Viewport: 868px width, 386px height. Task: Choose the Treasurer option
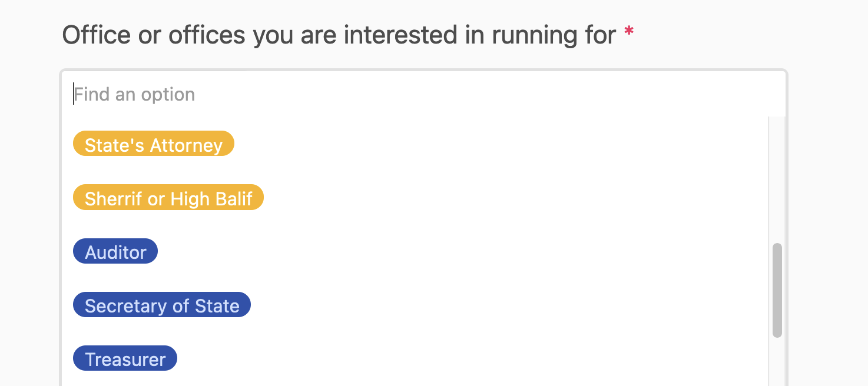coord(125,359)
